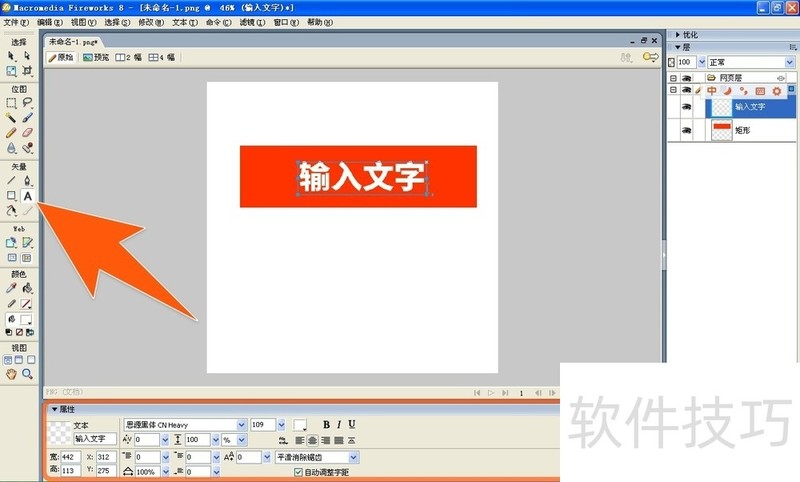Image resolution: width=800 pixels, height=482 pixels.
Task: Select the Eyedropper tool
Action: point(11,288)
